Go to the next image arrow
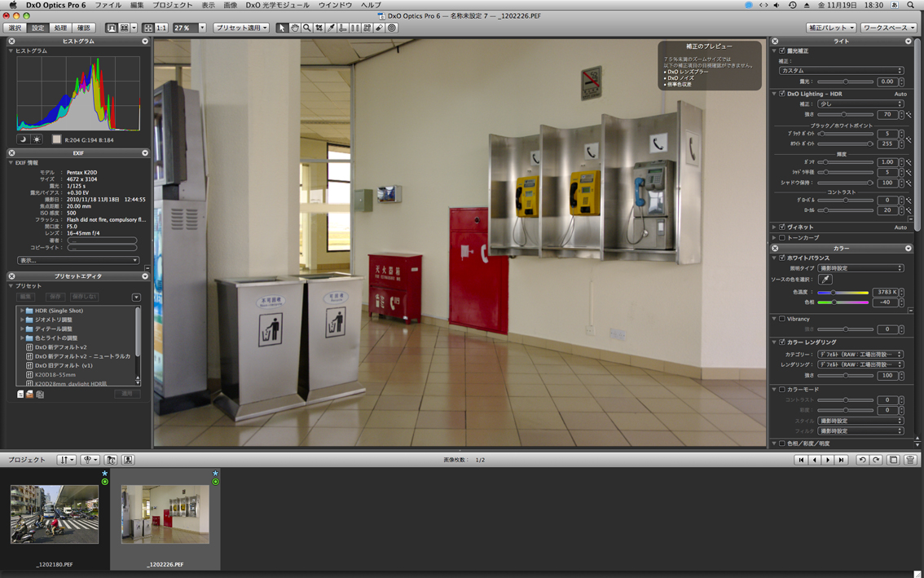 click(828, 460)
